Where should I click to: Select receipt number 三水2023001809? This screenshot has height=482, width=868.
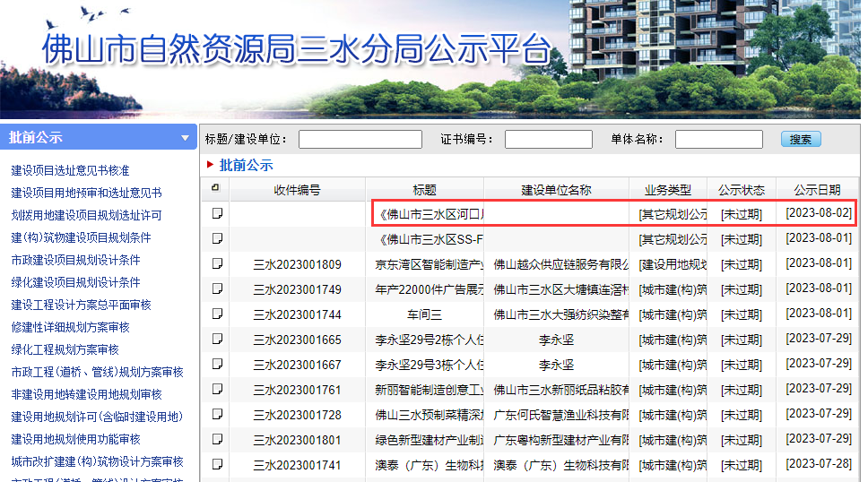(298, 264)
